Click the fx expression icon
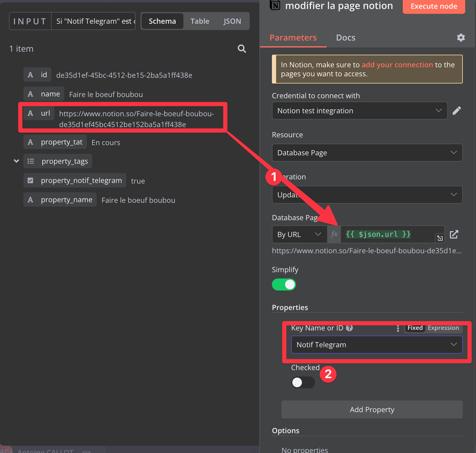Screen dimensions: 476x453 pos(334,234)
